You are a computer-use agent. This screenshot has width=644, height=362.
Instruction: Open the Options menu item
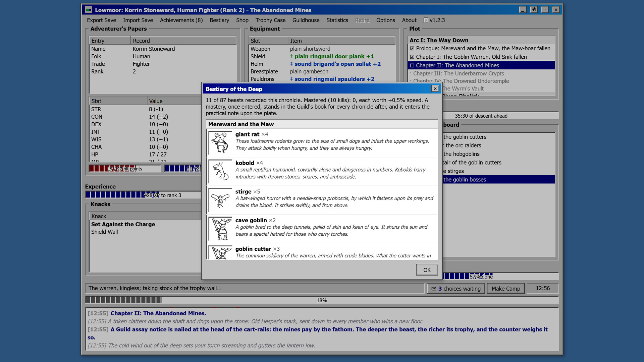point(385,20)
